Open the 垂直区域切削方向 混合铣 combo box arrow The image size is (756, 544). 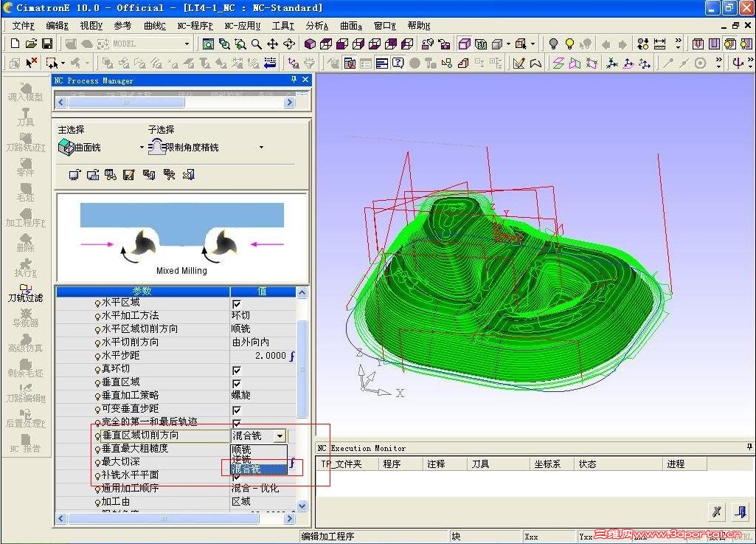click(280, 436)
